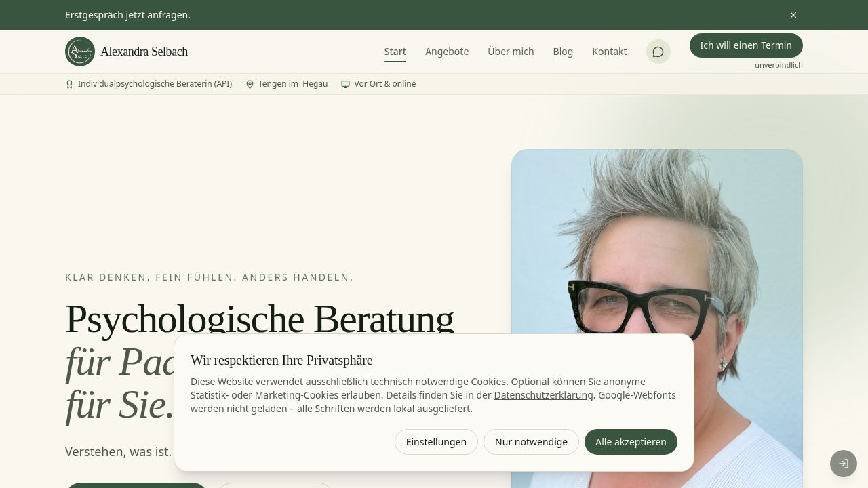The height and width of the screenshot is (488, 868).
Task: Click the Wir respektieren Ihre Privatsphäre heading
Action: pyautogui.click(x=281, y=360)
